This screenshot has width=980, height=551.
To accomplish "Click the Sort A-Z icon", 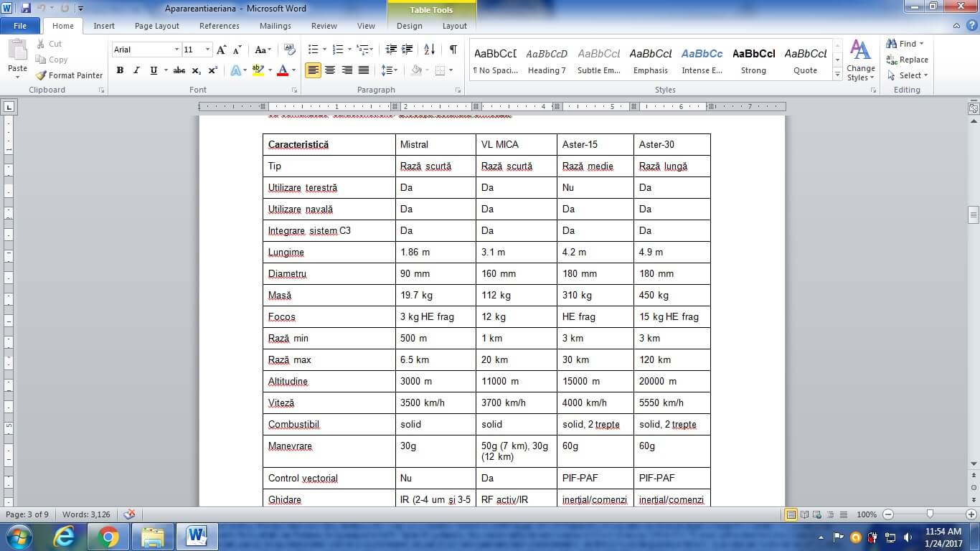I will (x=429, y=50).
